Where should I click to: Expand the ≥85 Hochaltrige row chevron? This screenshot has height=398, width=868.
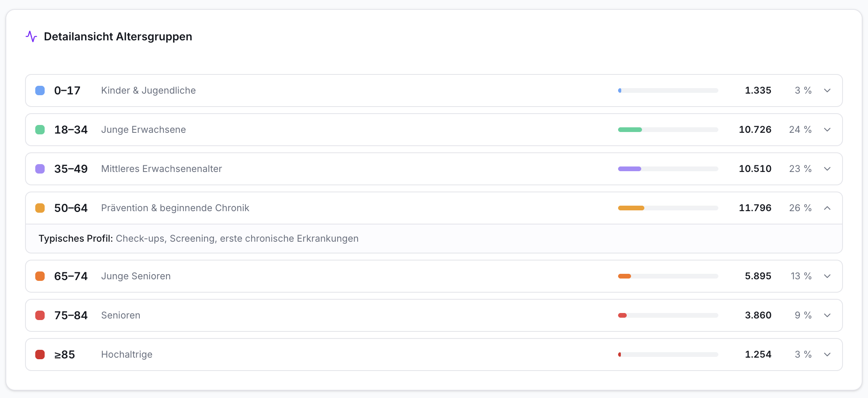point(827,355)
